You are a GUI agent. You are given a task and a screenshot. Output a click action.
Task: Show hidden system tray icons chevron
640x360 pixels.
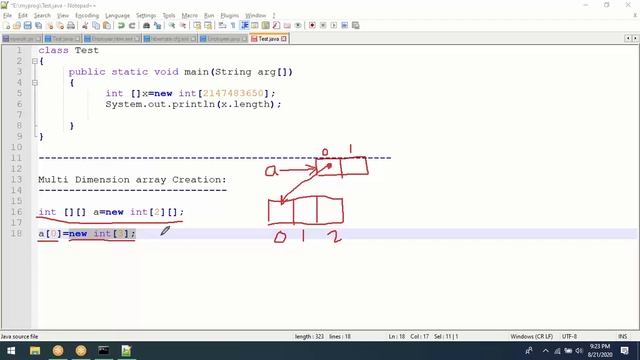coord(546,351)
